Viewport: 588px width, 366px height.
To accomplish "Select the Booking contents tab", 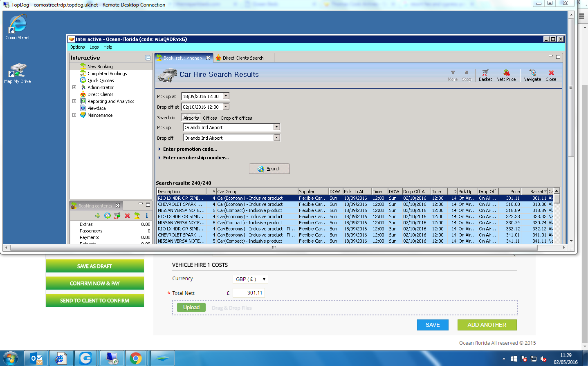I will [x=95, y=206].
